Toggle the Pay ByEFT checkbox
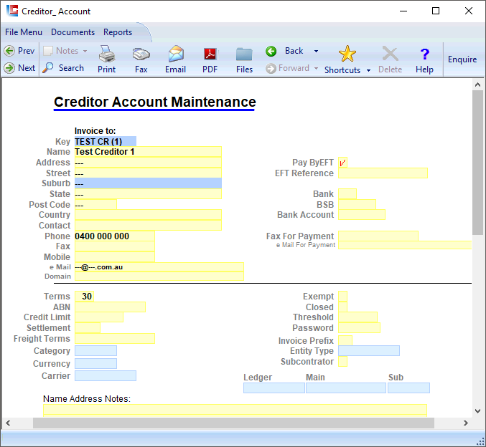Image resolution: width=486 pixels, height=447 pixels. click(343, 162)
